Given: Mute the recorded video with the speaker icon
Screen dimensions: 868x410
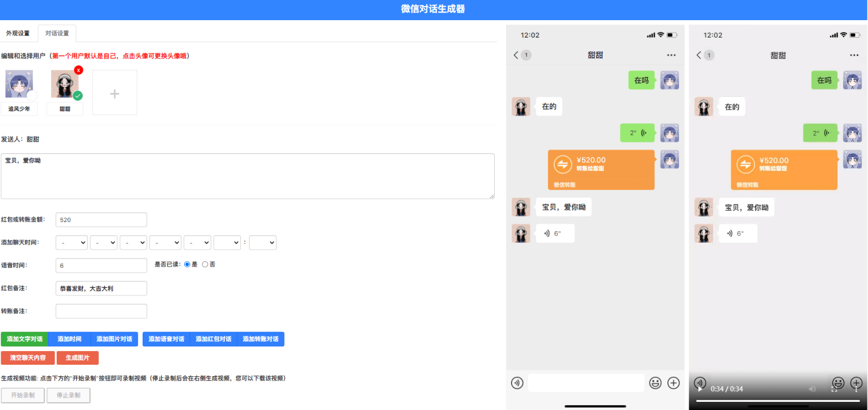Looking at the screenshot, I should point(812,389).
